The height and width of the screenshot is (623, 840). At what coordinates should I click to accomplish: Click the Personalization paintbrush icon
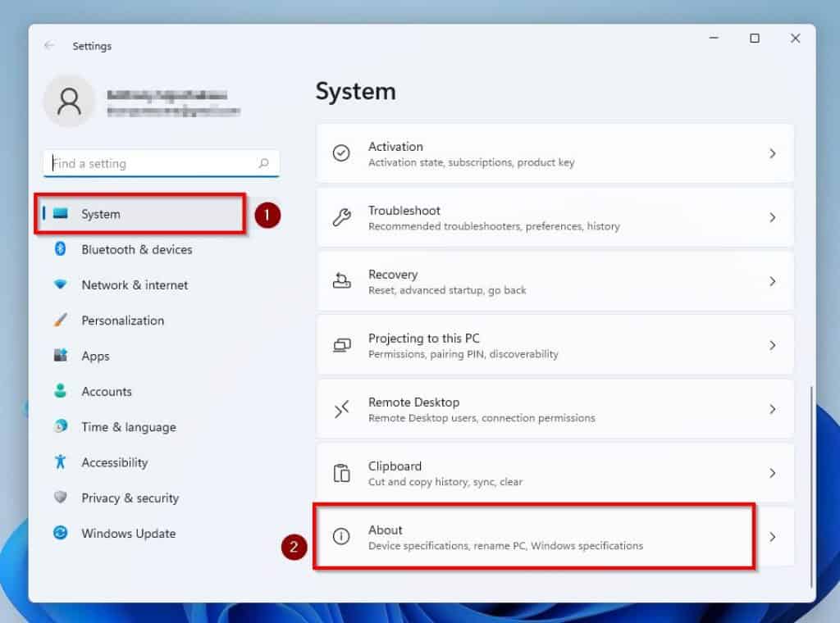click(x=61, y=320)
